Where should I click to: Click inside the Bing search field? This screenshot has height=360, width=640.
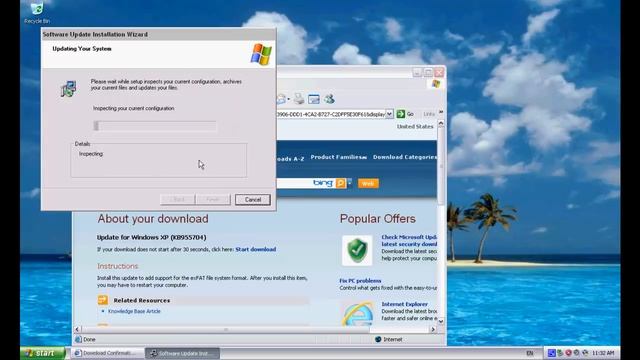point(305,183)
